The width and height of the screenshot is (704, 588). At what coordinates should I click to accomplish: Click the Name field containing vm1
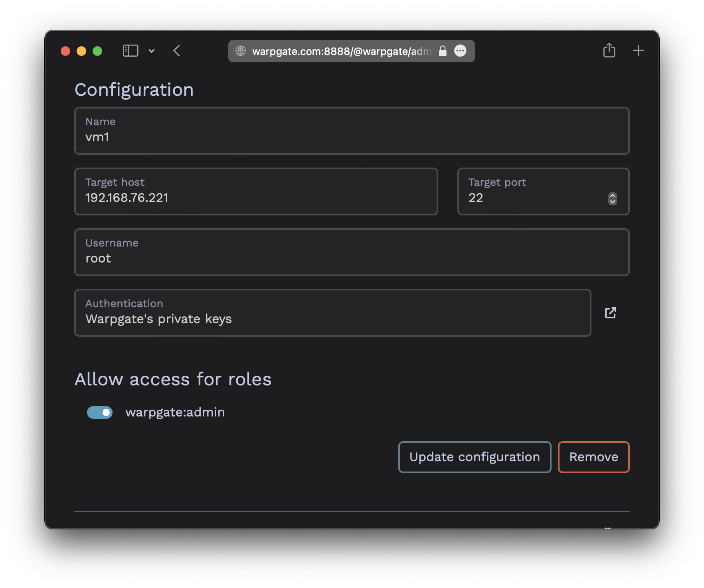click(x=352, y=131)
